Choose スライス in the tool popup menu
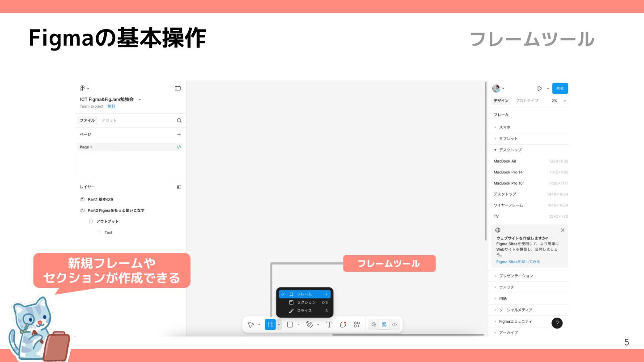This screenshot has height=362, width=644. [x=305, y=311]
